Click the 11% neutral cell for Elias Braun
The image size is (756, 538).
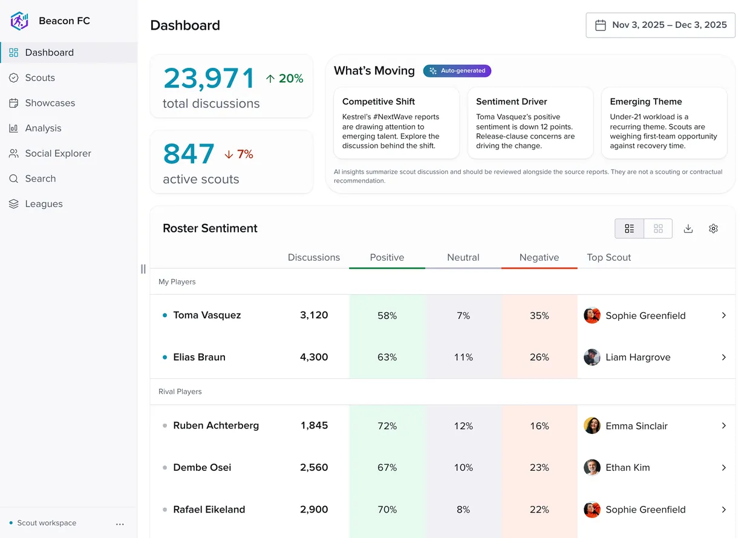(463, 357)
